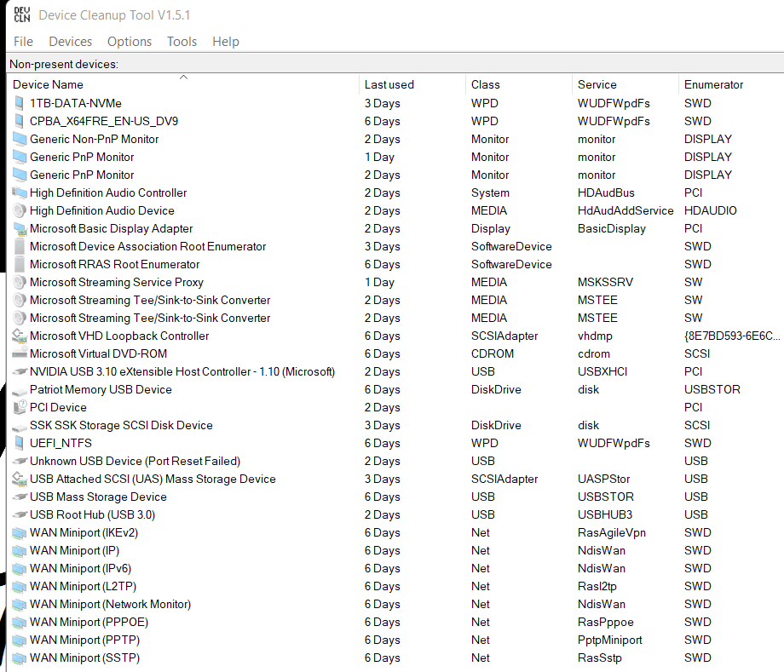This screenshot has width=784, height=672.
Task: Click the Microsoft VHD Loopback Controller icon
Action: click(x=20, y=336)
